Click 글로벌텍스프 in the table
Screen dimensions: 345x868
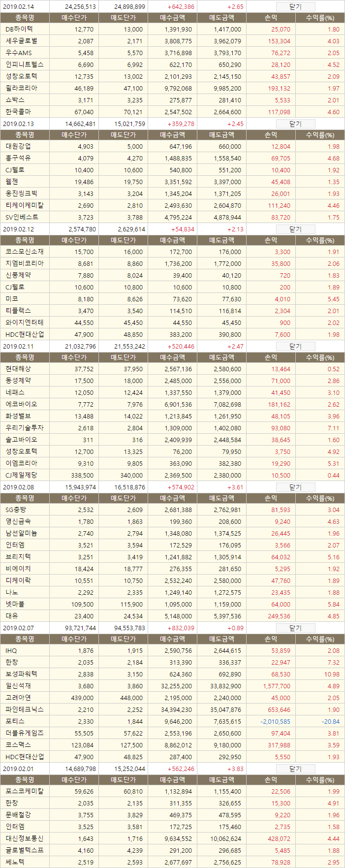[x=25, y=851]
